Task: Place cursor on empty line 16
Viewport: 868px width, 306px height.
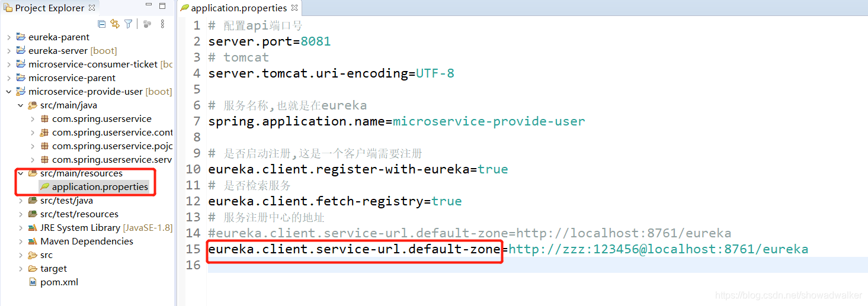Action: click(536, 265)
